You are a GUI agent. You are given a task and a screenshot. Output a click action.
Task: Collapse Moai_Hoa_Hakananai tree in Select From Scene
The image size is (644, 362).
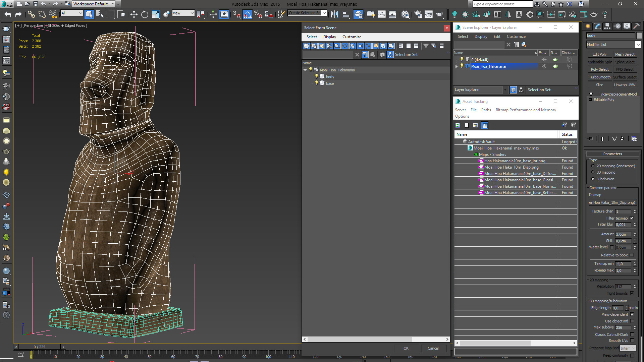(x=305, y=70)
